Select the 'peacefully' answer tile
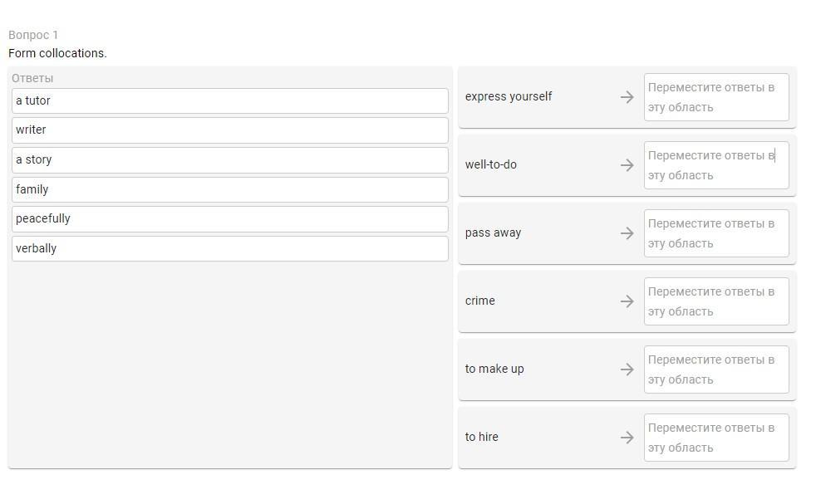816x504 pixels. (x=230, y=219)
